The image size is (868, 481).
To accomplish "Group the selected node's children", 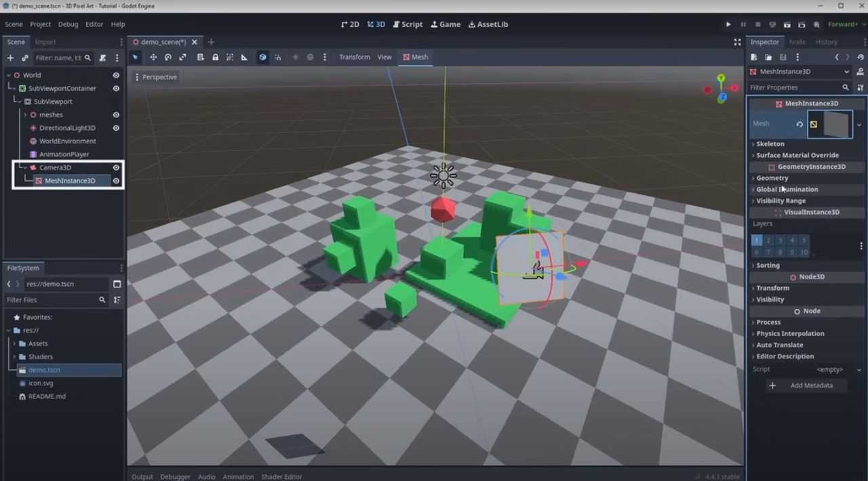I will (230, 57).
